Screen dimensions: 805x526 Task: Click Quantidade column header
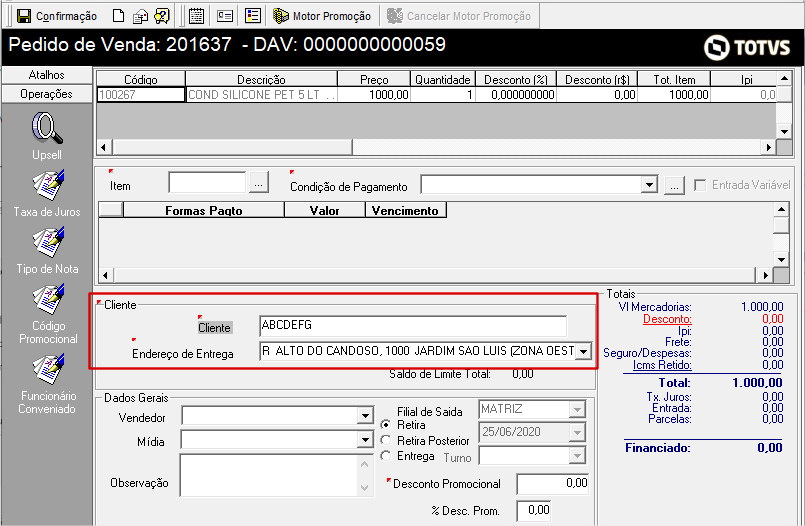(x=443, y=80)
